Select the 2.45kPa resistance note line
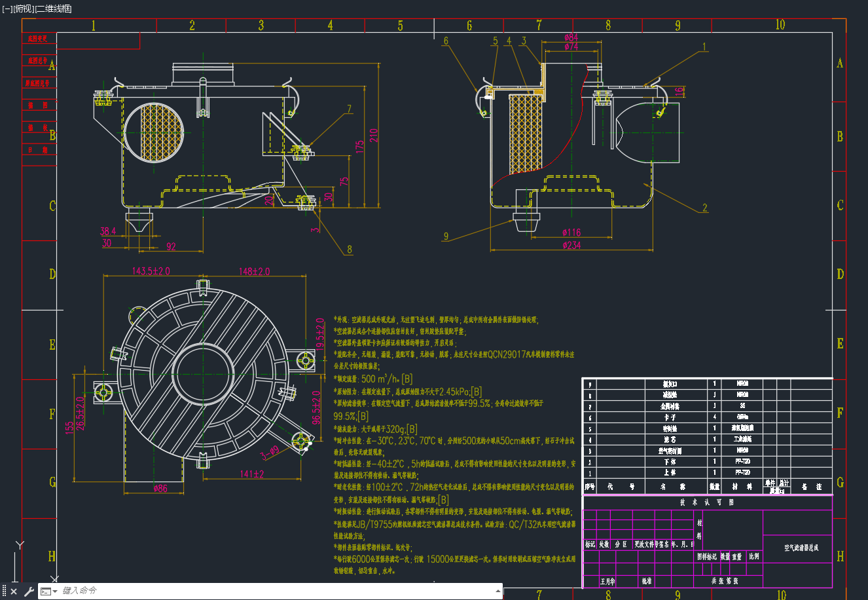The image size is (868, 600). 408,392
